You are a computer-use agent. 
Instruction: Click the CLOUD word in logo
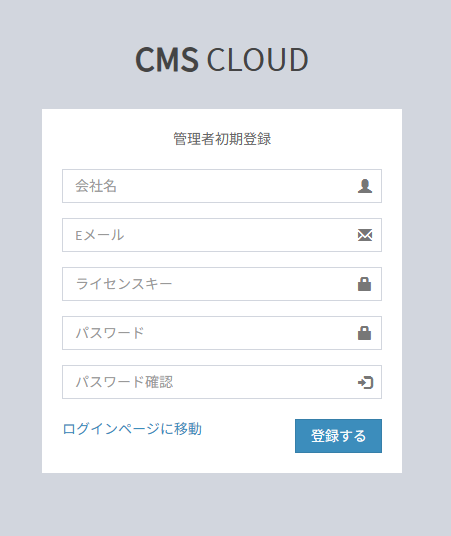coord(257,59)
